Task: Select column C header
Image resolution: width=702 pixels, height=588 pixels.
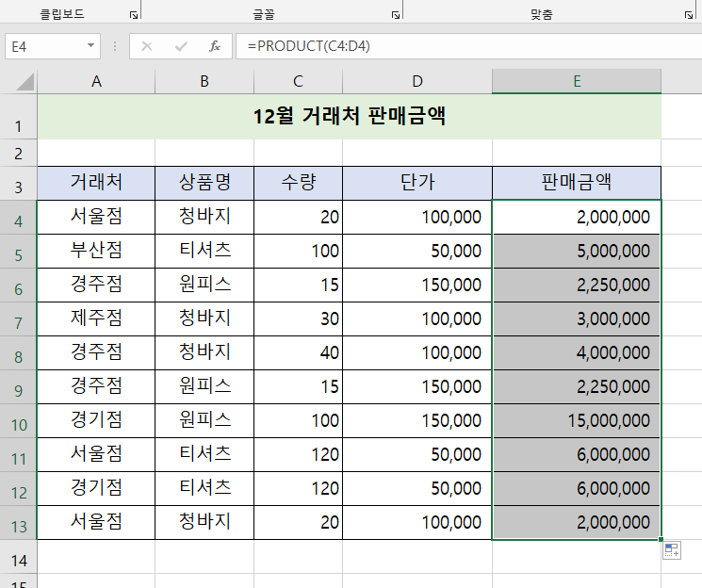Action: click(298, 81)
